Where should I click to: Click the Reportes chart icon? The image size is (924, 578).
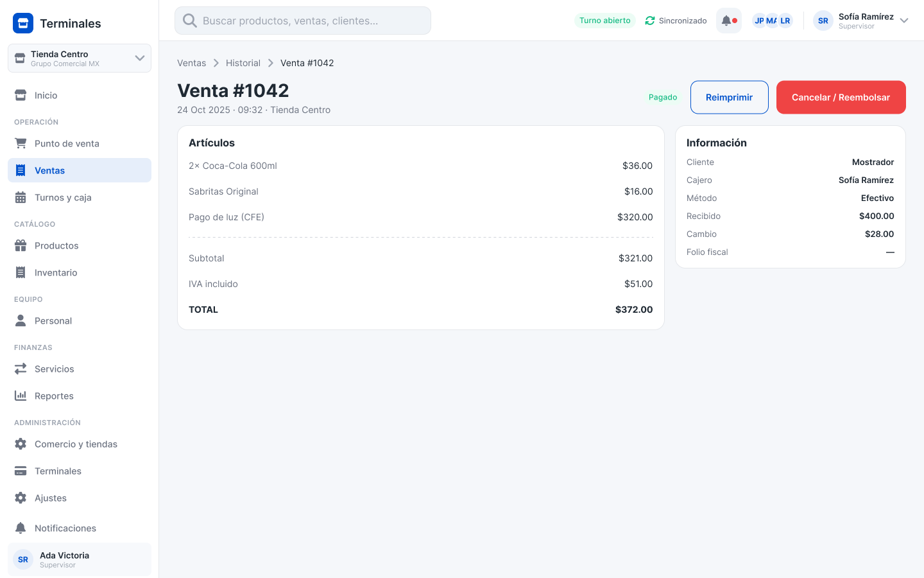click(x=21, y=396)
